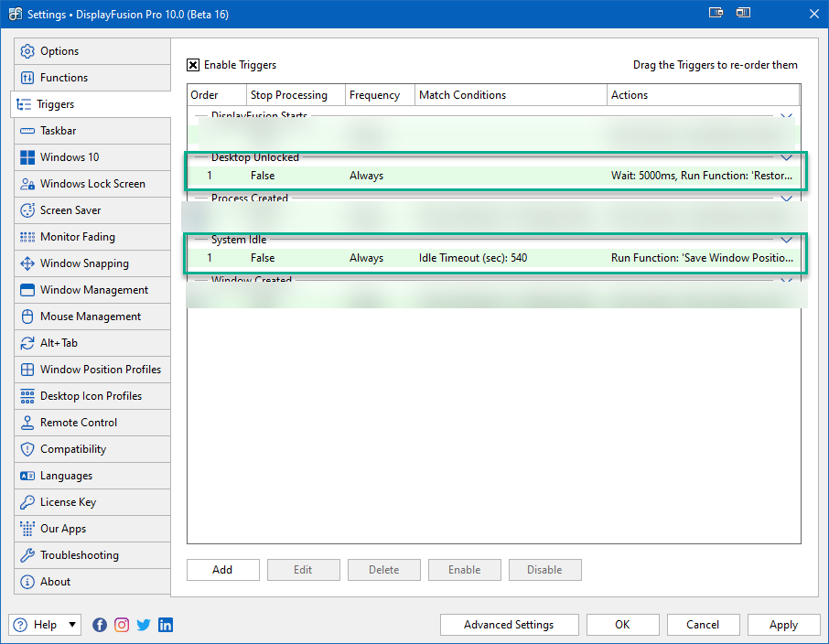829x644 pixels.
Task: Click the Taskbar sidebar icon
Action: [x=27, y=131]
